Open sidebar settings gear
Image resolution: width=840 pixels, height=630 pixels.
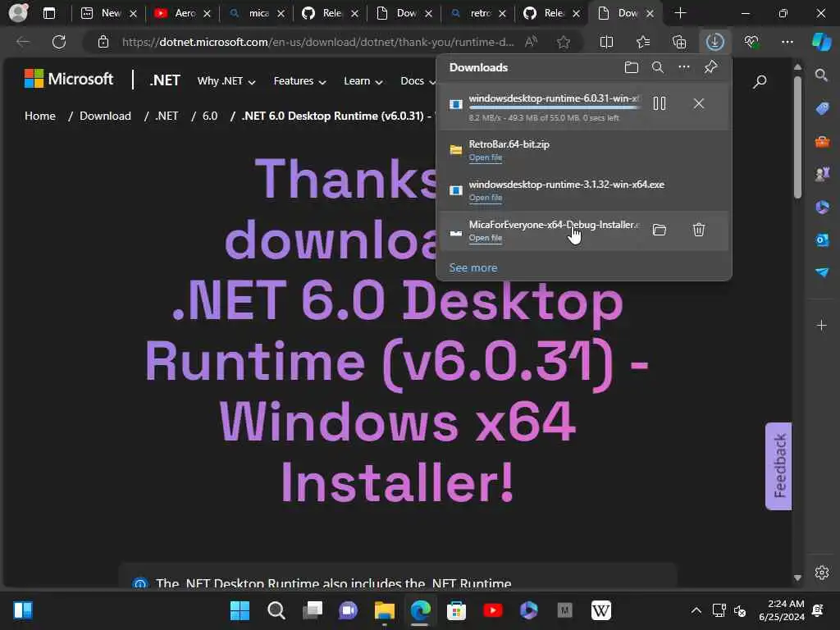tap(822, 572)
